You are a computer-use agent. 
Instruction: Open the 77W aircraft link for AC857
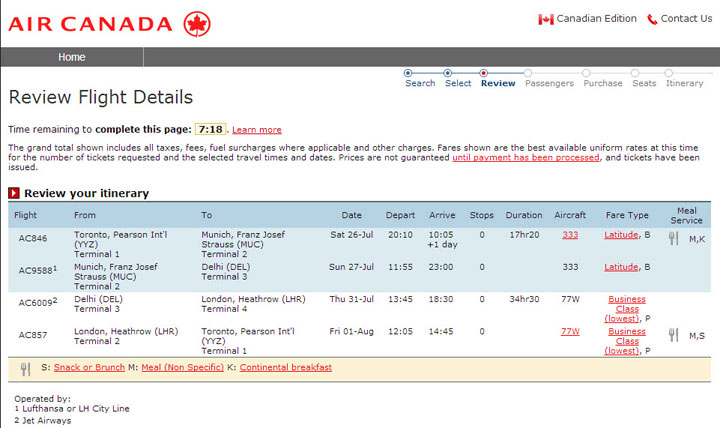pyautogui.click(x=570, y=332)
